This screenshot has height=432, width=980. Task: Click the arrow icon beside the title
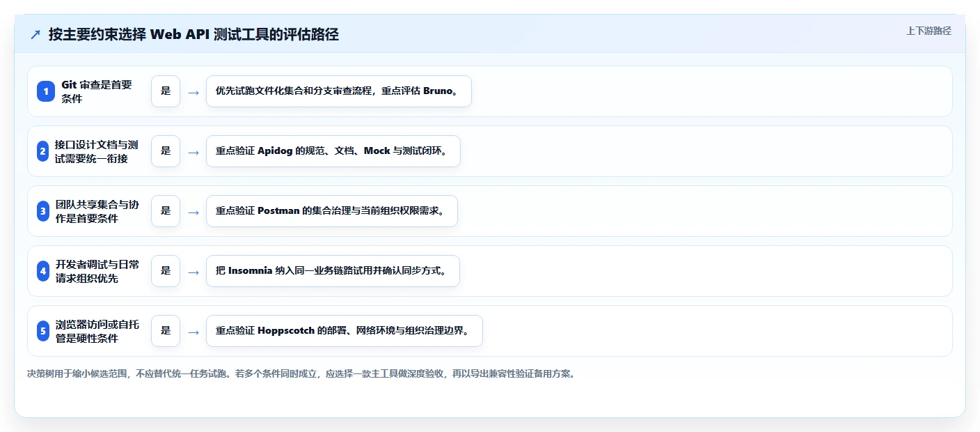pyautogui.click(x=35, y=35)
